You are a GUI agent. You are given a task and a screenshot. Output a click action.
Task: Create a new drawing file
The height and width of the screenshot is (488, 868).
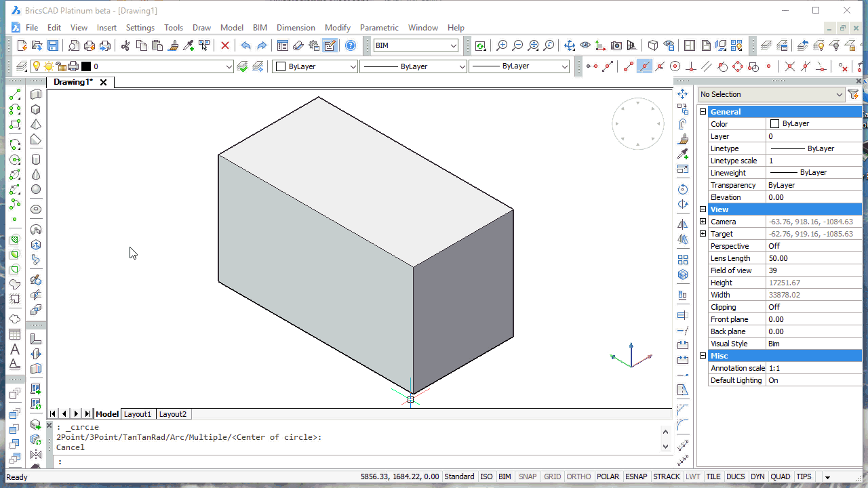(x=22, y=45)
